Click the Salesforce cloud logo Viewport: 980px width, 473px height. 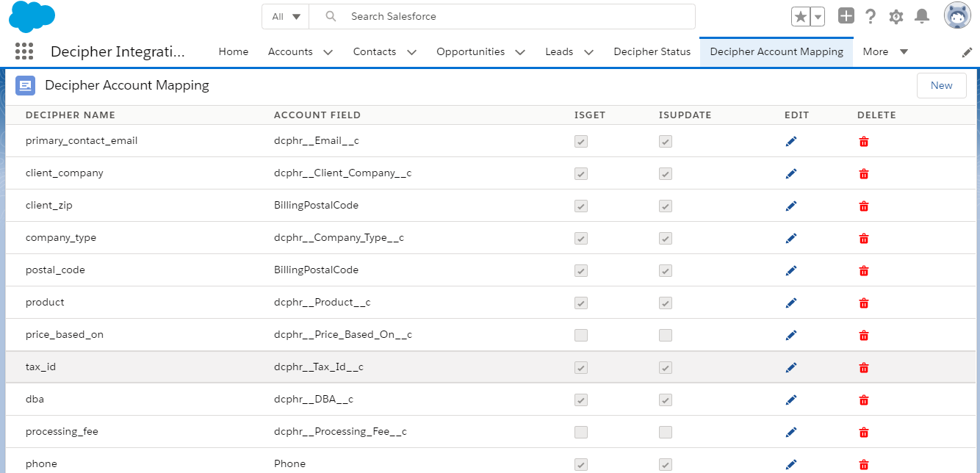click(31, 16)
